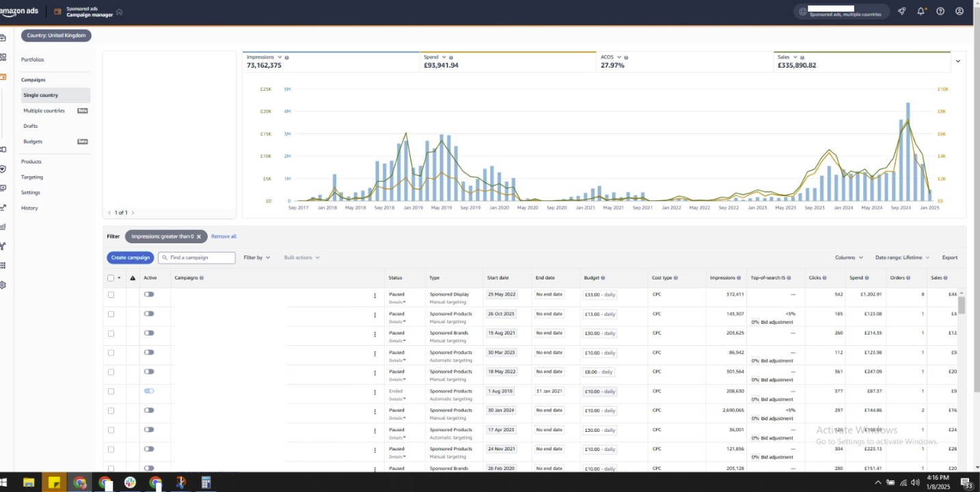Click the info icon next to Impressions column header

[x=739, y=278]
